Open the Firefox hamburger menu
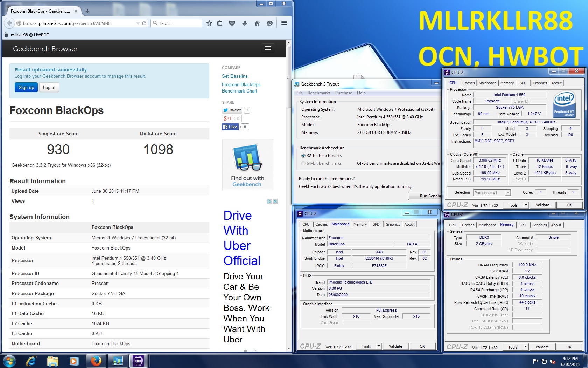Image resolution: width=588 pixels, height=368 pixels. click(x=284, y=23)
